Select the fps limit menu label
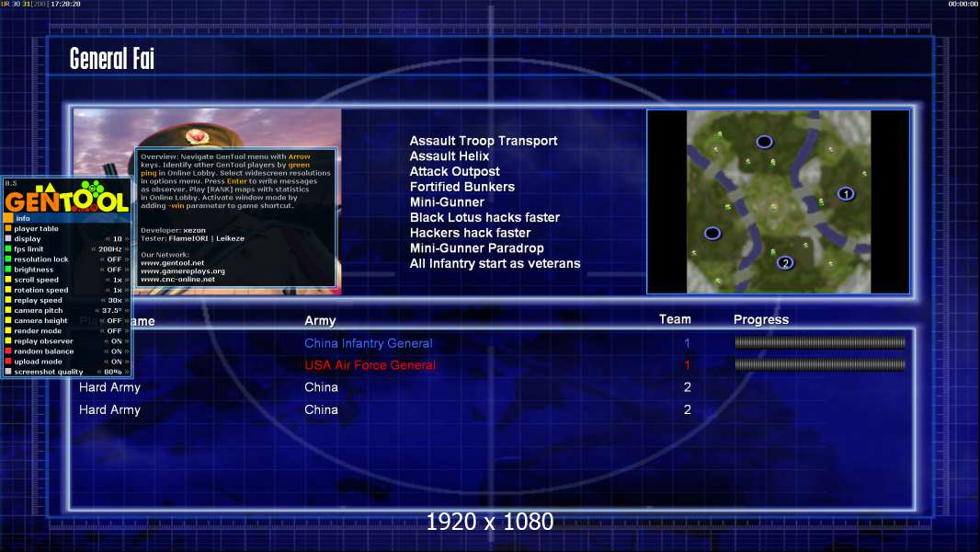Image resolution: width=980 pixels, height=552 pixels. pyautogui.click(x=28, y=248)
